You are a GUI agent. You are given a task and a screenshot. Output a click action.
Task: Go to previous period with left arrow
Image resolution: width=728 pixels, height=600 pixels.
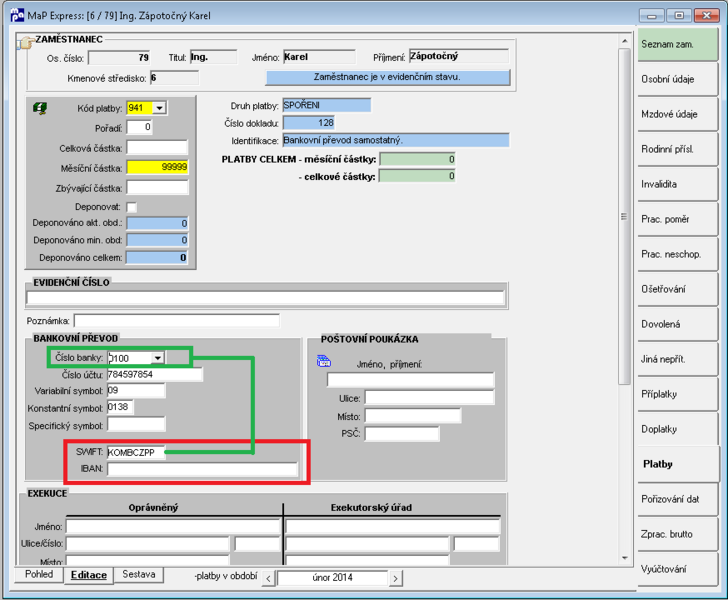[x=268, y=579]
